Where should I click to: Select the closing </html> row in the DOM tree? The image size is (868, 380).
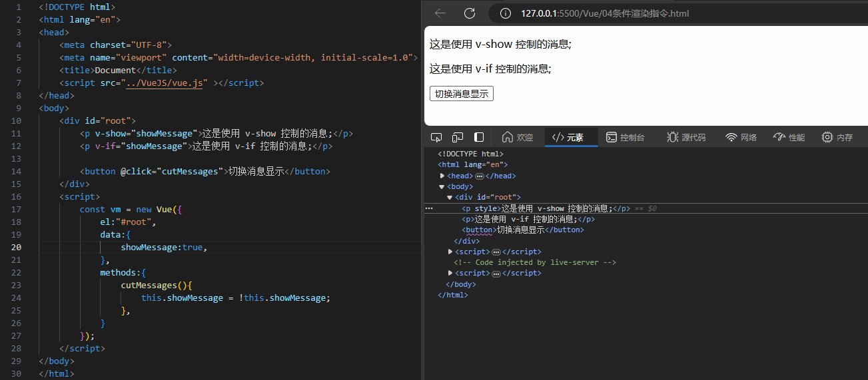[453, 295]
